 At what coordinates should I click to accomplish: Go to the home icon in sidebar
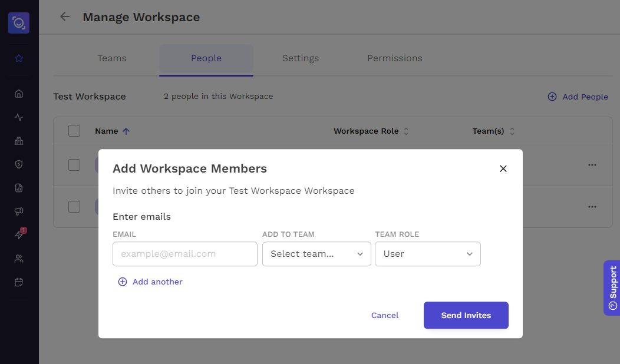pyautogui.click(x=19, y=94)
